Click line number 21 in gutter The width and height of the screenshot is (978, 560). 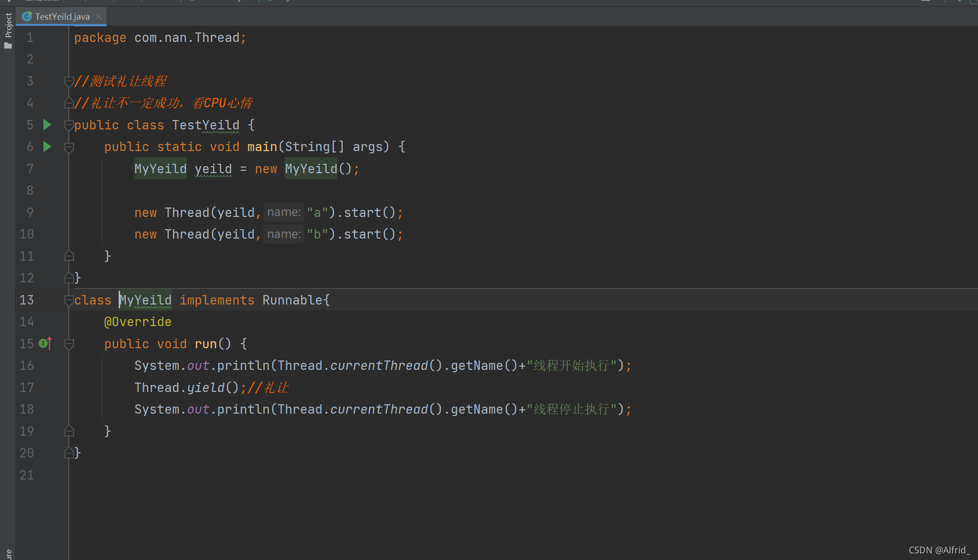click(x=26, y=475)
